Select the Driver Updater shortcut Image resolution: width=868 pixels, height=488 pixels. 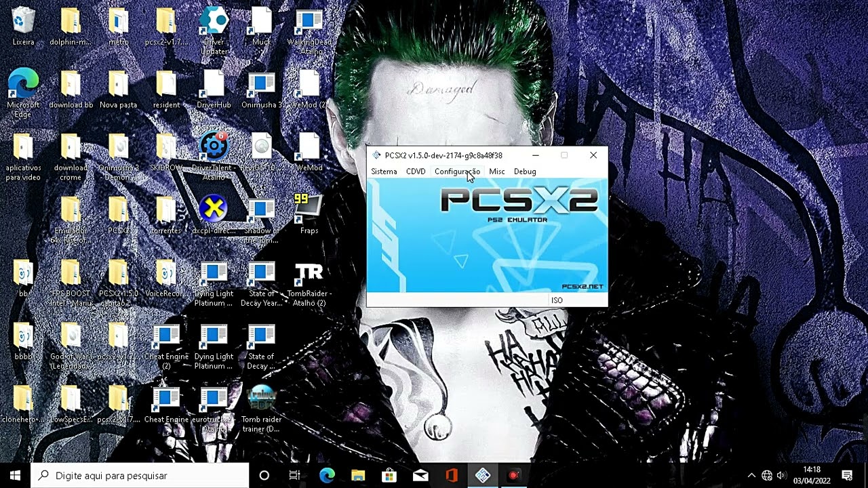pyautogui.click(x=214, y=31)
